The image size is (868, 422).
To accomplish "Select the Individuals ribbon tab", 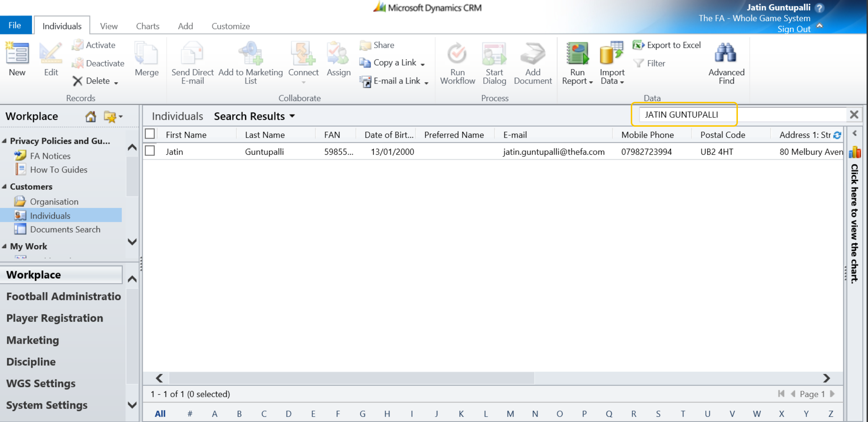I will (62, 26).
